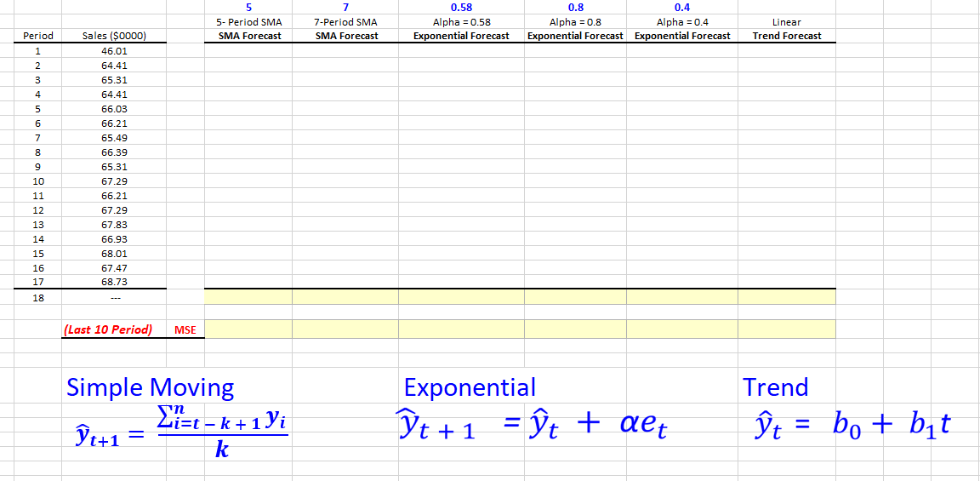Screen dimensions: 980x481
Task: Select the period 1 cell
Action: [x=37, y=51]
